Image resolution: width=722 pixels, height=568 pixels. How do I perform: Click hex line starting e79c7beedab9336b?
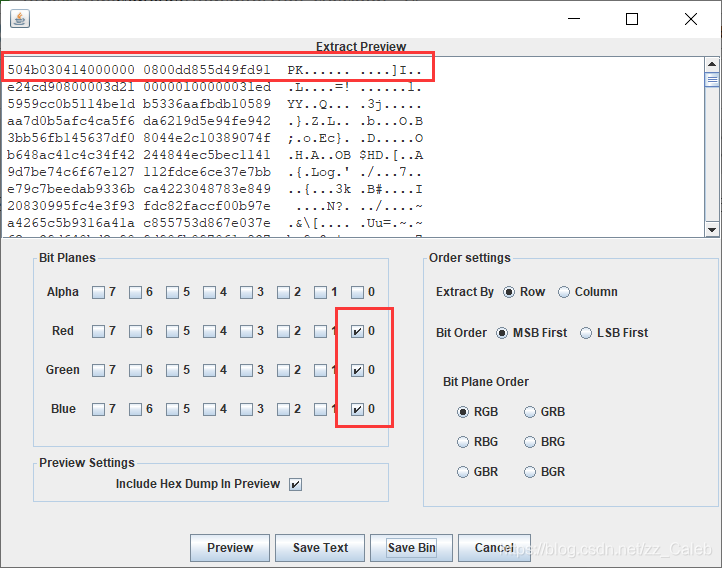215,189
